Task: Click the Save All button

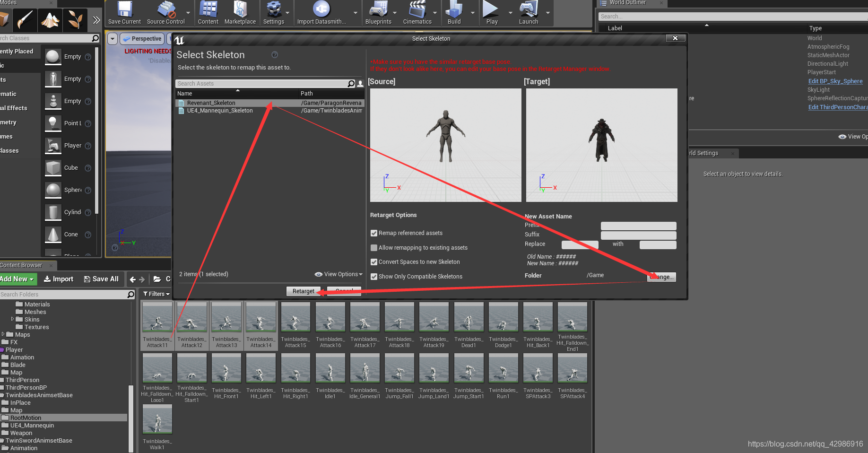Action: (101, 279)
